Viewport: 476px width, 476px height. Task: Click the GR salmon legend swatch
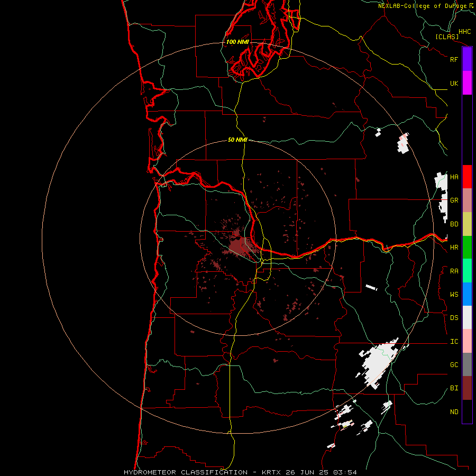click(467, 200)
